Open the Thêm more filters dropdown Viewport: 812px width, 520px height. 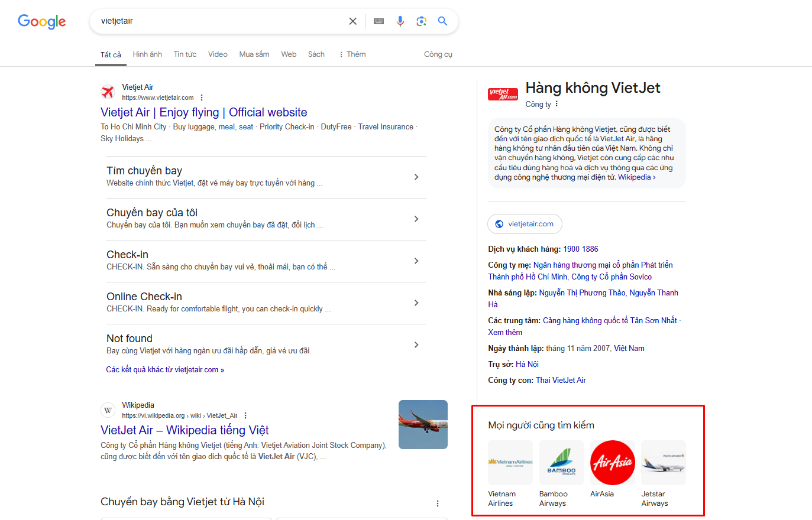click(352, 54)
